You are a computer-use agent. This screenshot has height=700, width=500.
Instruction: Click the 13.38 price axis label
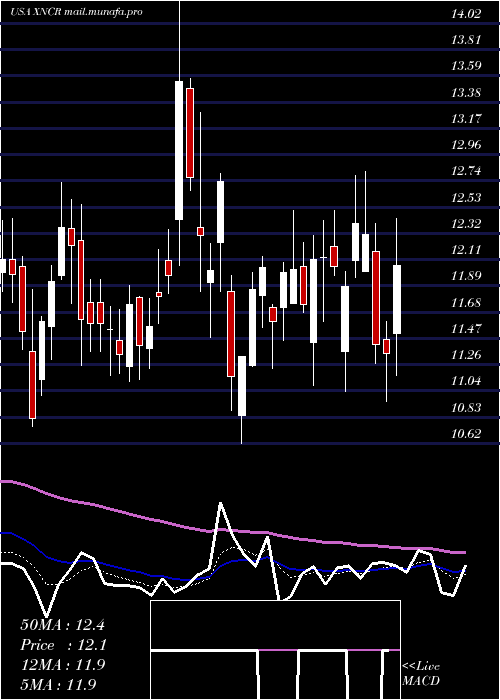pos(466,93)
